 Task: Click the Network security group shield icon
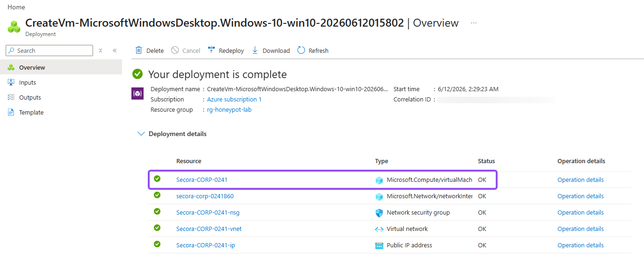[379, 213]
